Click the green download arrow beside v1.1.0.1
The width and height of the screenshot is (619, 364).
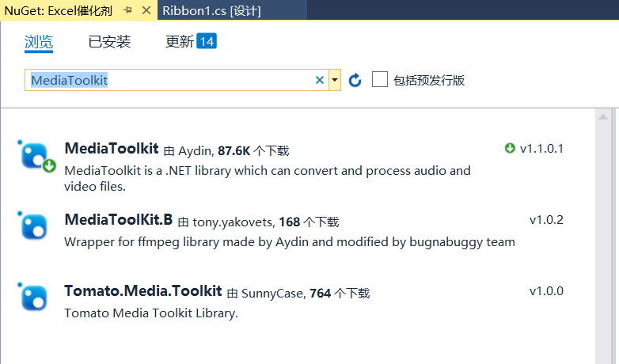510,148
